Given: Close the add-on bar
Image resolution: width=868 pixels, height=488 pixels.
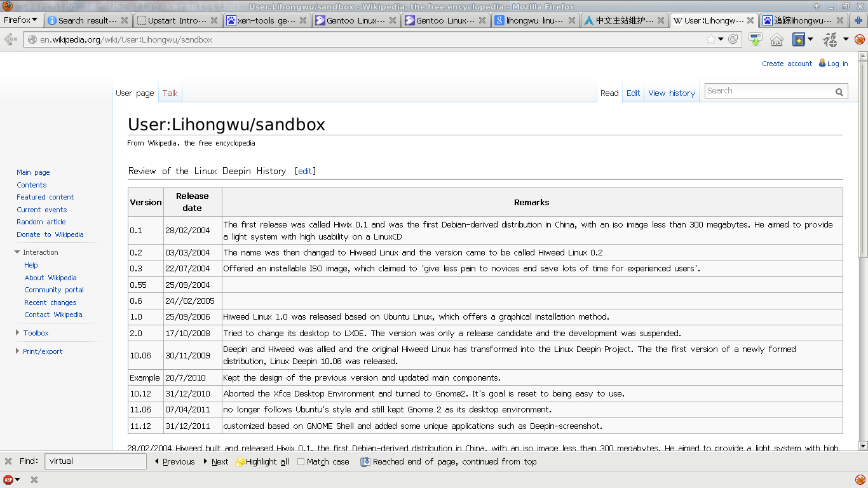Looking at the screenshot, I should point(34,480).
